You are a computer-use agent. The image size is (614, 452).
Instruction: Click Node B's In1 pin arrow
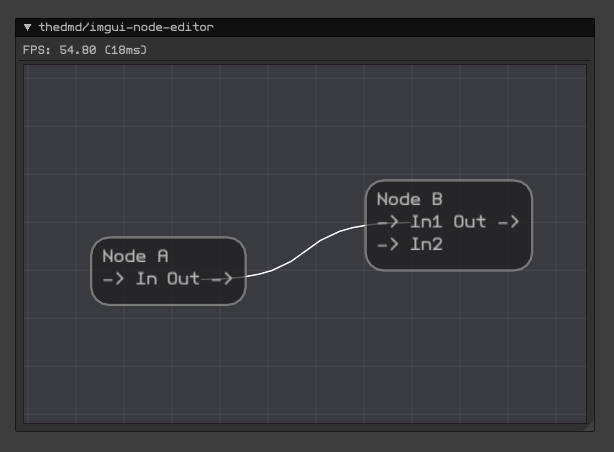pos(388,222)
